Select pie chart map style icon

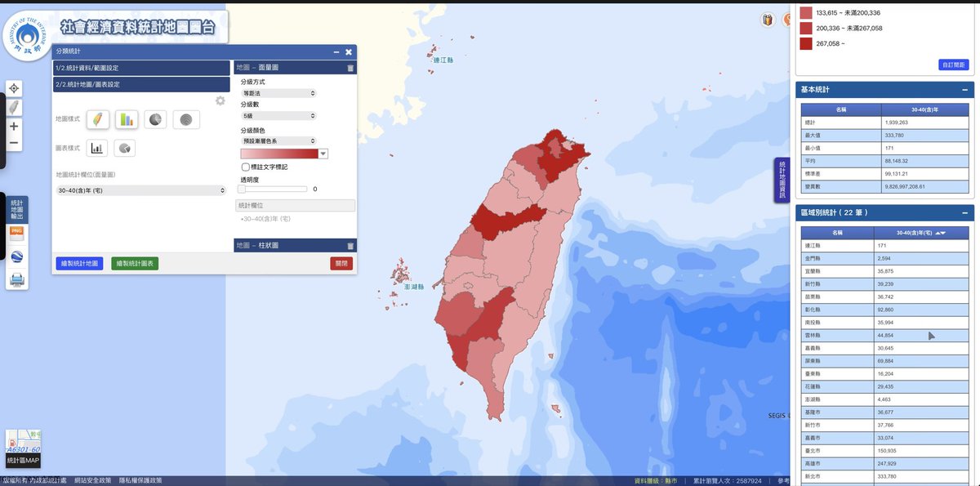[155, 120]
